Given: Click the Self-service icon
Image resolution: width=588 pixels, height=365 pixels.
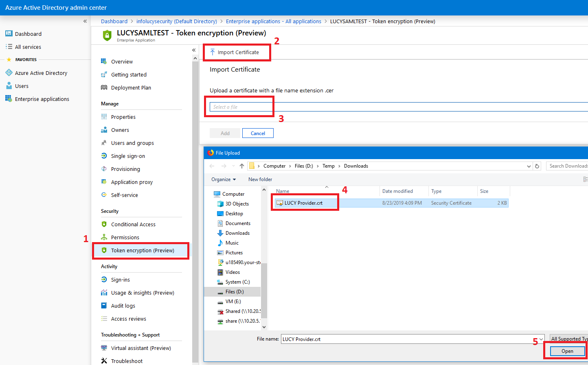Looking at the screenshot, I should (104, 195).
